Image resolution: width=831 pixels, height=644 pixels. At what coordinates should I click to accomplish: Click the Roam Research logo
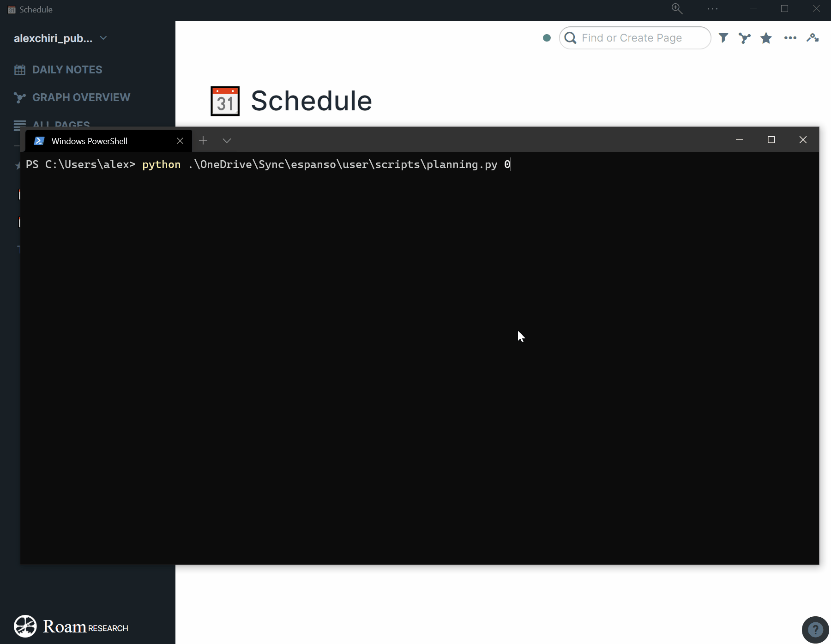pos(71,626)
